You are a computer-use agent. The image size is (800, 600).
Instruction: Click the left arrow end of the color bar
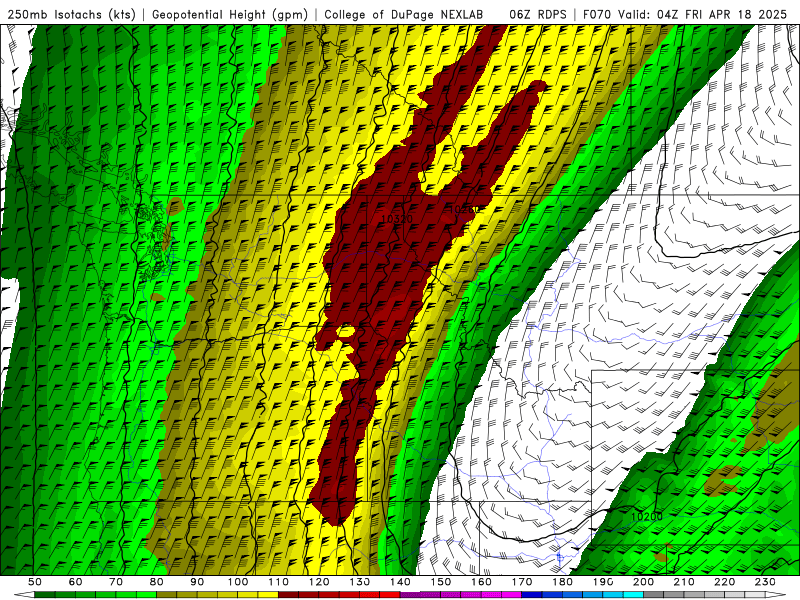(24, 594)
